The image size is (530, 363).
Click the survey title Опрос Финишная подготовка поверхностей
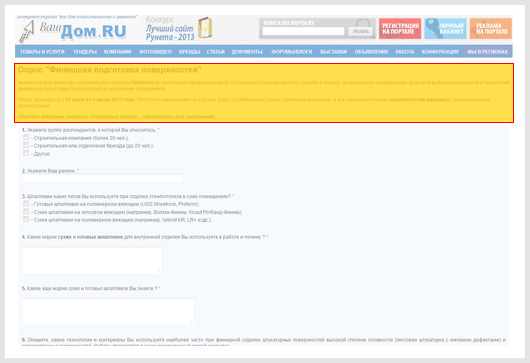point(110,70)
